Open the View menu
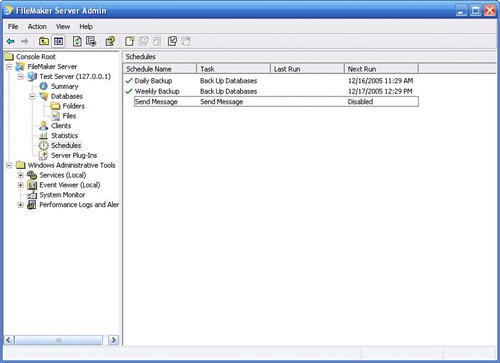 point(63,27)
